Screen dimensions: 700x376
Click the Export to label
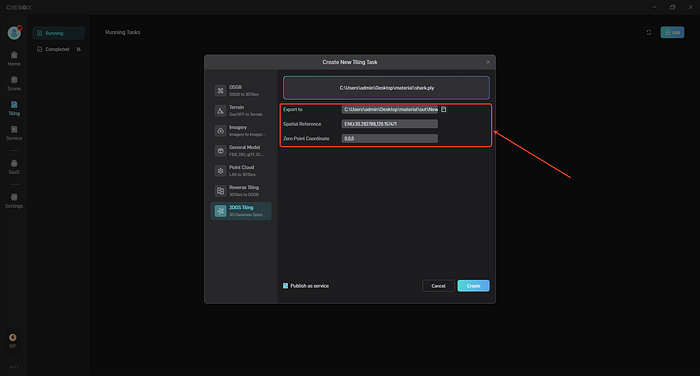pyautogui.click(x=293, y=109)
